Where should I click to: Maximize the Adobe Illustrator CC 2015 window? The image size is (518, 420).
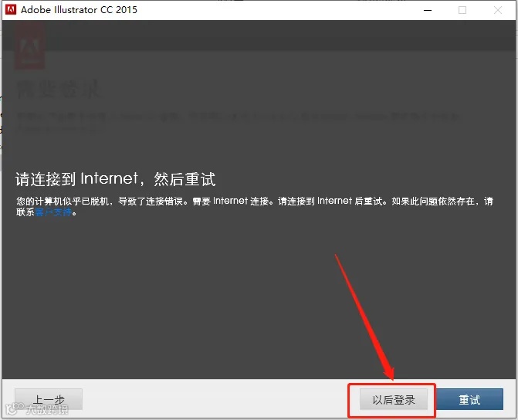(x=462, y=10)
